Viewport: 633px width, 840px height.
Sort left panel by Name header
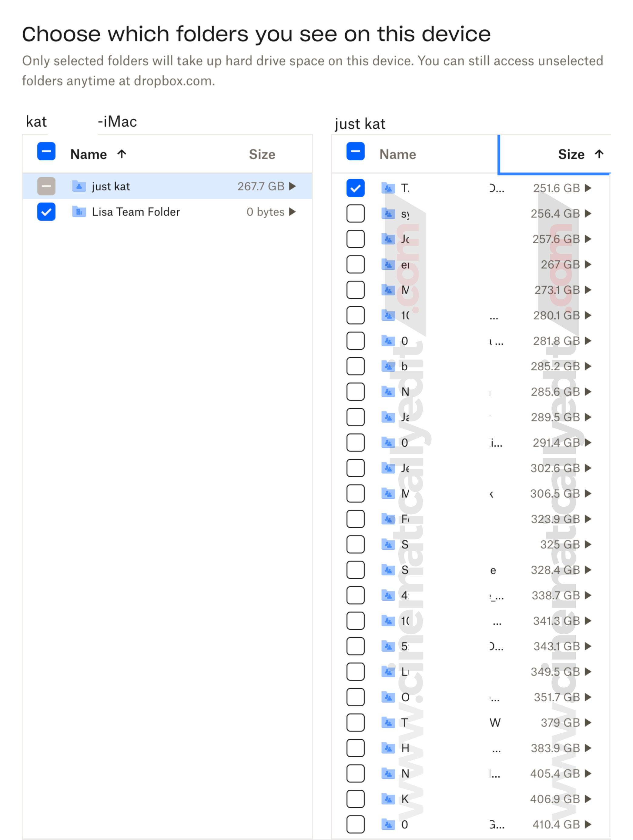tap(89, 155)
